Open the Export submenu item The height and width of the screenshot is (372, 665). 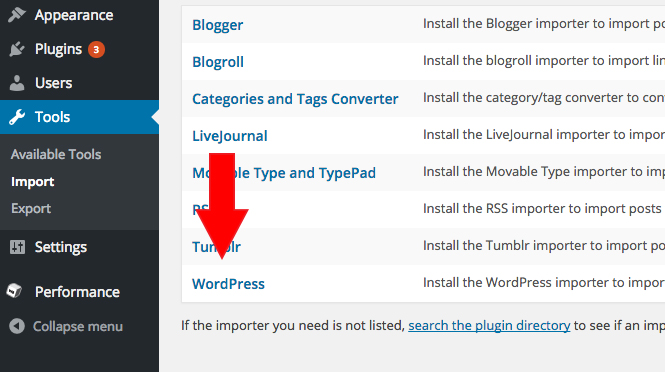[x=31, y=209]
